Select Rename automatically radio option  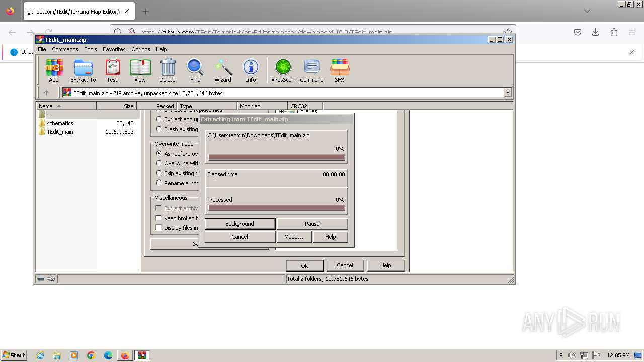(x=159, y=183)
